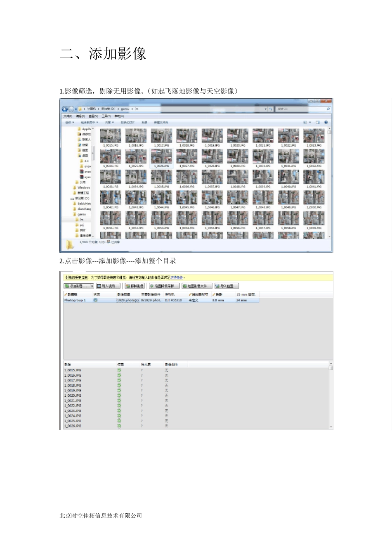Viewport: 392px width, 555px height.
Task: Select thumbnail 1_0045.JPG
Action: coord(187,200)
